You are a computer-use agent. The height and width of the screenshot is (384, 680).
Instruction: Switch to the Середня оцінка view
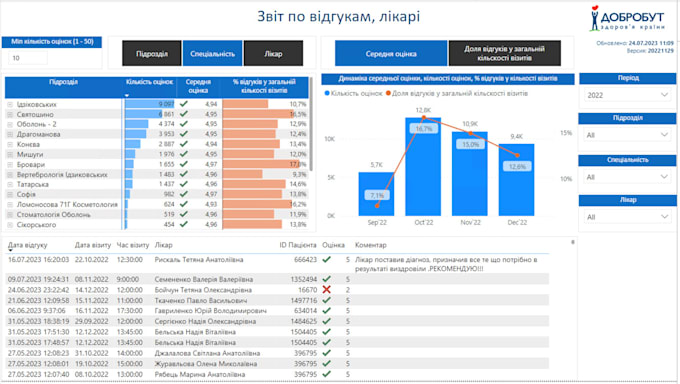pyautogui.click(x=391, y=53)
